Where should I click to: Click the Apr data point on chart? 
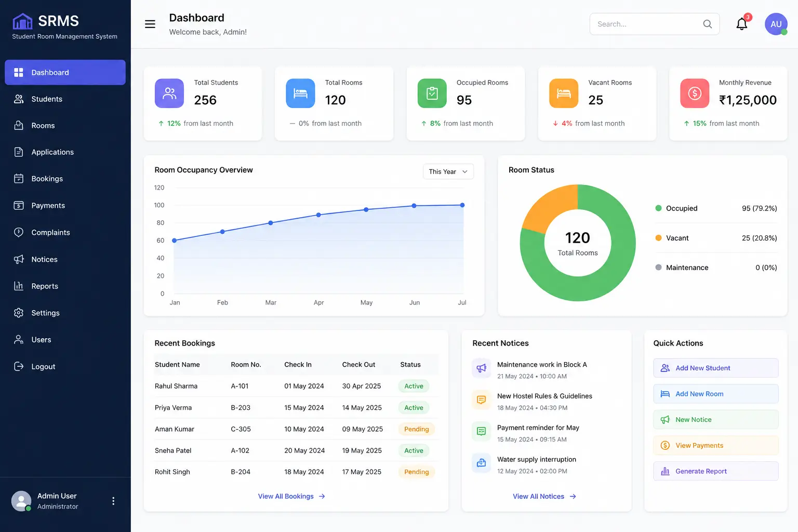coord(318,215)
